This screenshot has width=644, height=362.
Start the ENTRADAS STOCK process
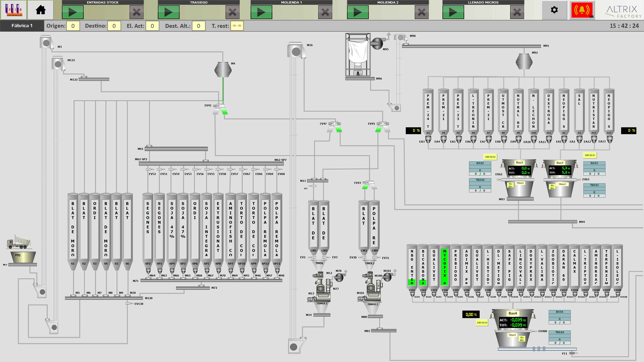coord(72,12)
